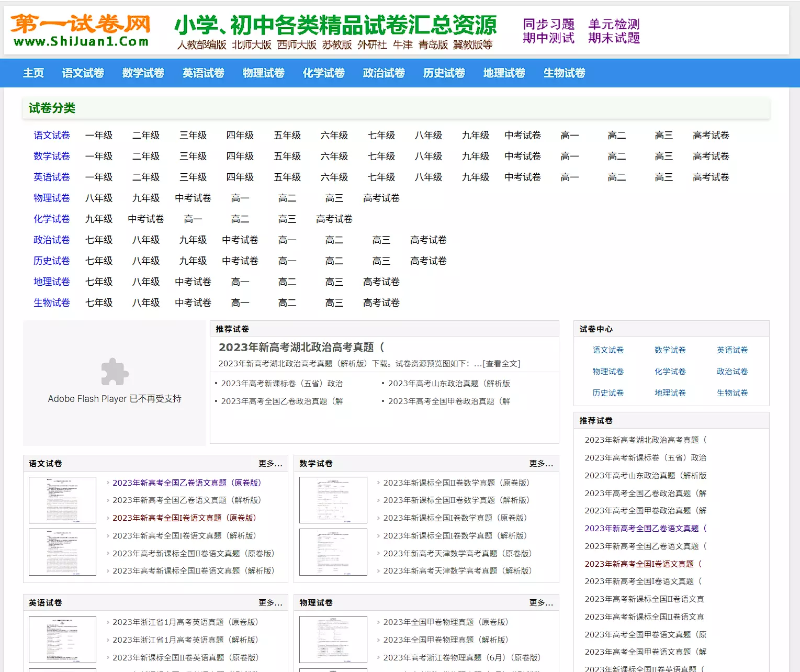The image size is (800, 672).
Task: Expand 更多 in the 英语试卷 section
Action: tap(270, 602)
